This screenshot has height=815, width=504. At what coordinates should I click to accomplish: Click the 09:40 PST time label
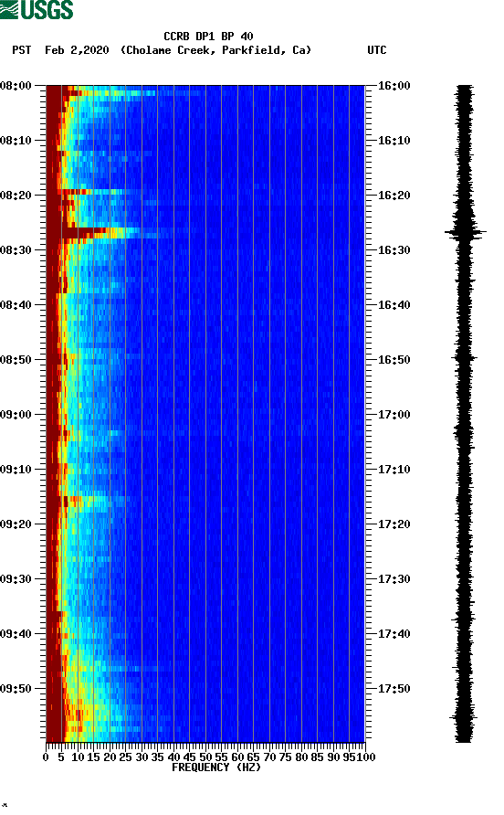[16, 634]
